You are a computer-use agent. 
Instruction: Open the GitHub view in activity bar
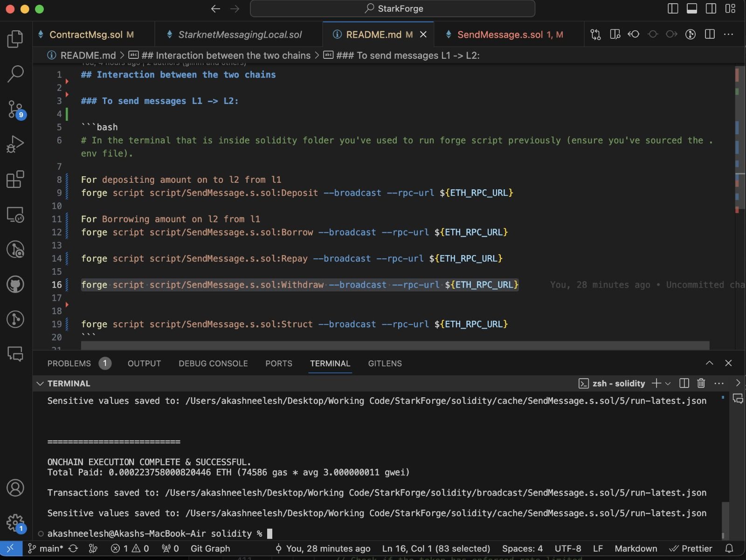tap(15, 284)
